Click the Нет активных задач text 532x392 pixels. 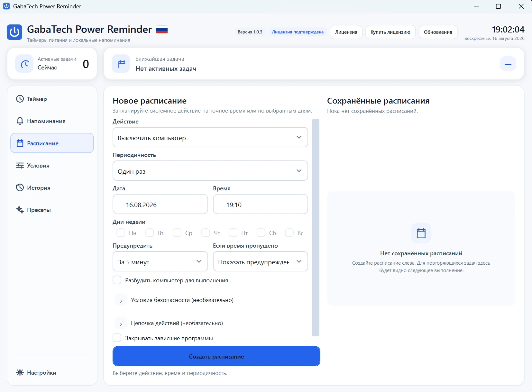pos(166,68)
